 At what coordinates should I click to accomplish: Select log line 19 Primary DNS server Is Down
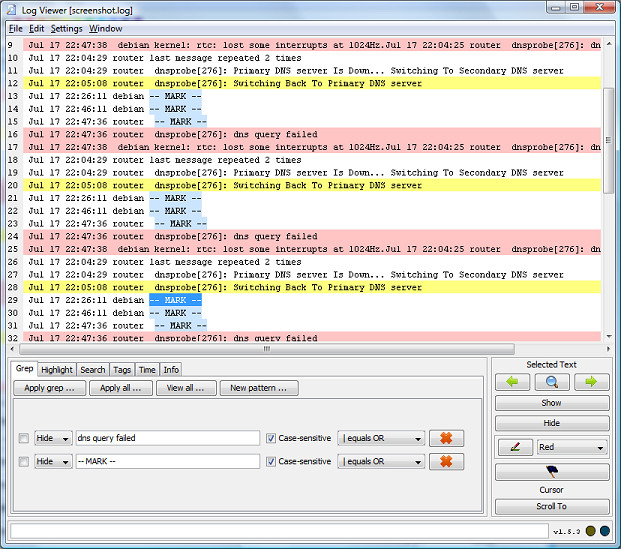click(x=312, y=173)
